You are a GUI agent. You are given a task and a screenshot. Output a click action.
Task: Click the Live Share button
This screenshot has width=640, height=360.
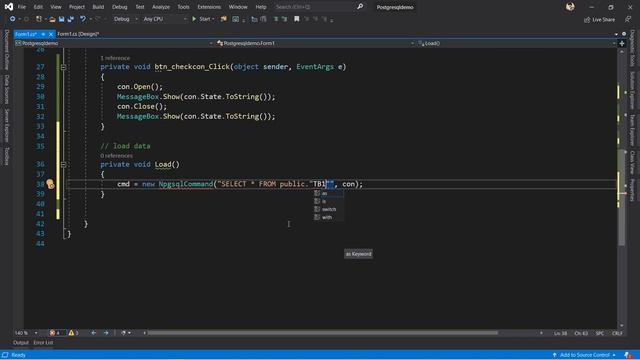(x=599, y=20)
